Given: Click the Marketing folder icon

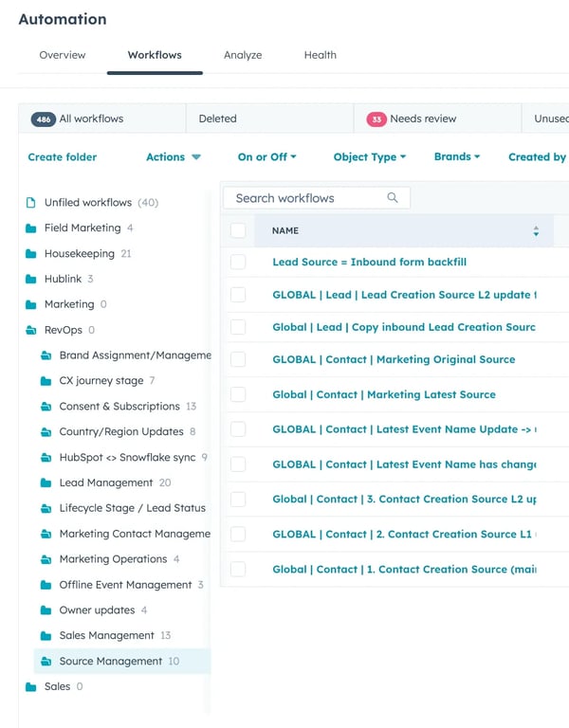Looking at the screenshot, I should click(x=30, y=304).
